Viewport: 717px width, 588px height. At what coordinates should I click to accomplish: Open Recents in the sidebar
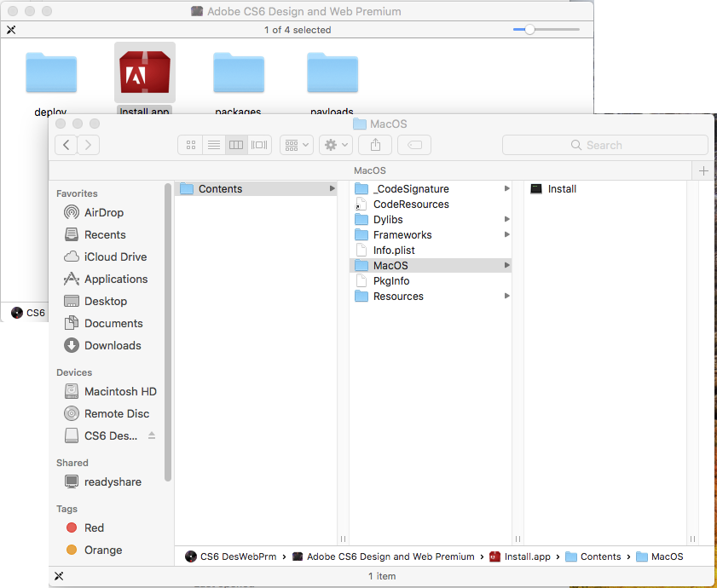[105, 234]
